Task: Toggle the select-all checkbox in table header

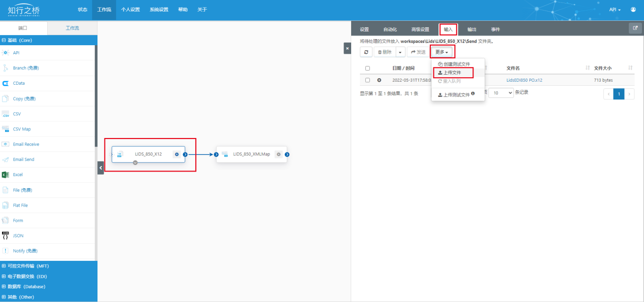Action: [367, 68]
